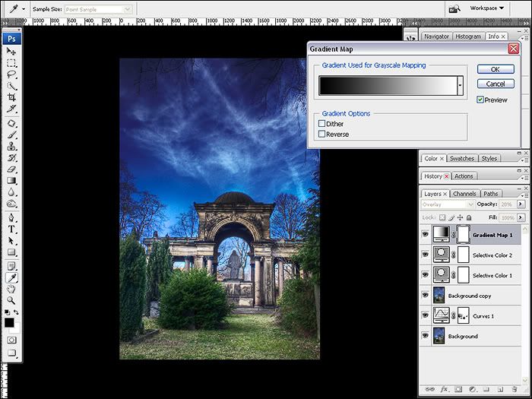Viewport: 532px width, 399px height.
Task: Select the Type tool
Action: [11, 229]
